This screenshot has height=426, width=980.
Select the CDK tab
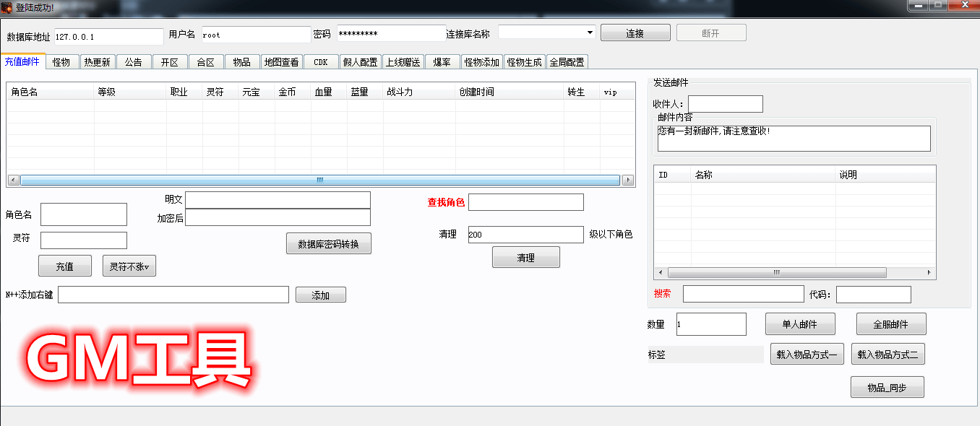321,62
